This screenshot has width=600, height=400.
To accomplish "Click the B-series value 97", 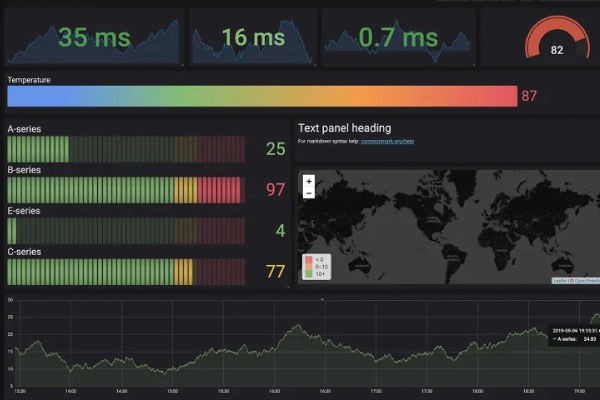I will point(276,190).
